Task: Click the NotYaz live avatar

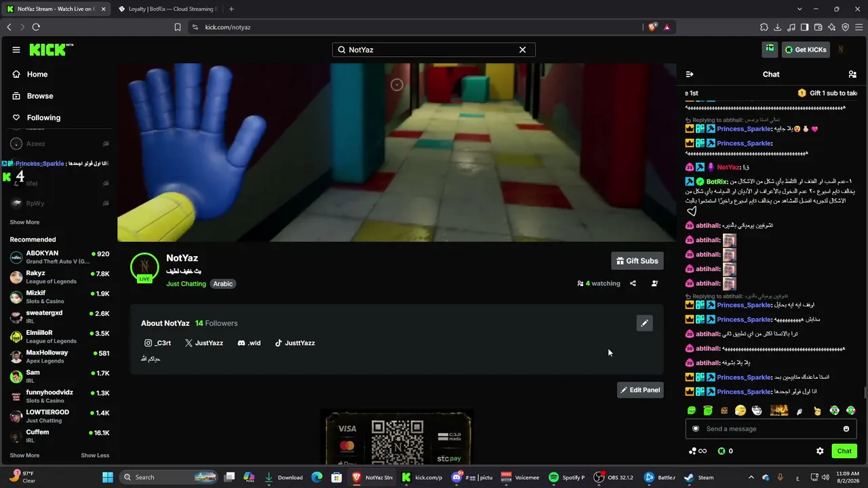Action: pos(144,267)
